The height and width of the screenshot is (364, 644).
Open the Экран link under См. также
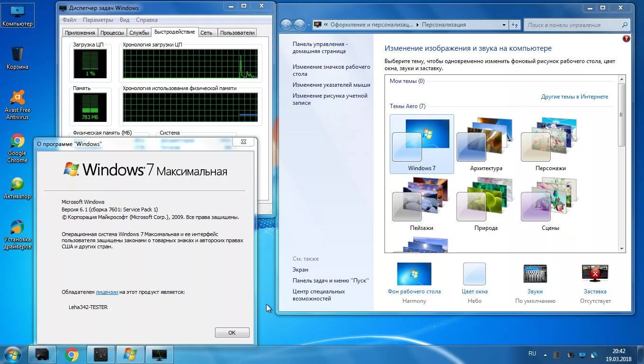pyautogui.click(x=300, y=270)
